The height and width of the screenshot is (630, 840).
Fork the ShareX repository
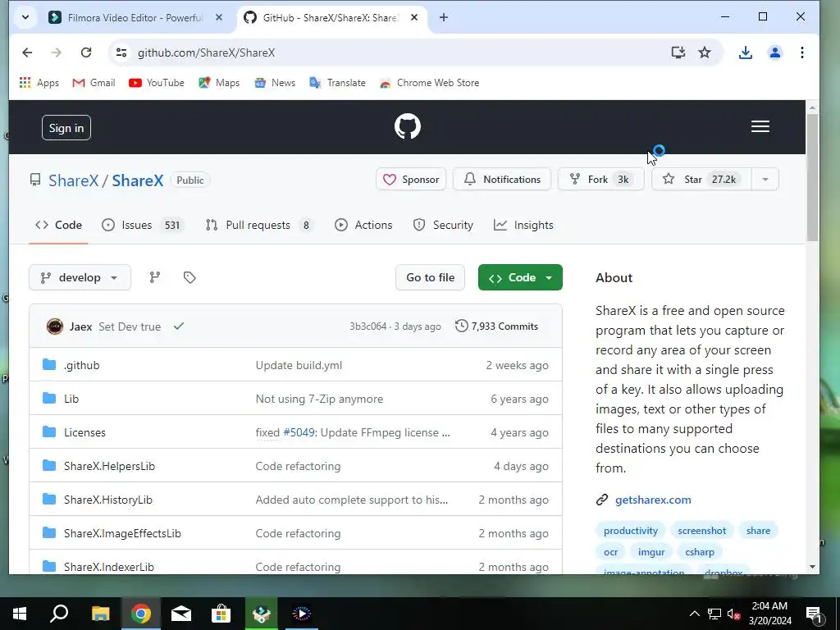(x=600, y=180)
